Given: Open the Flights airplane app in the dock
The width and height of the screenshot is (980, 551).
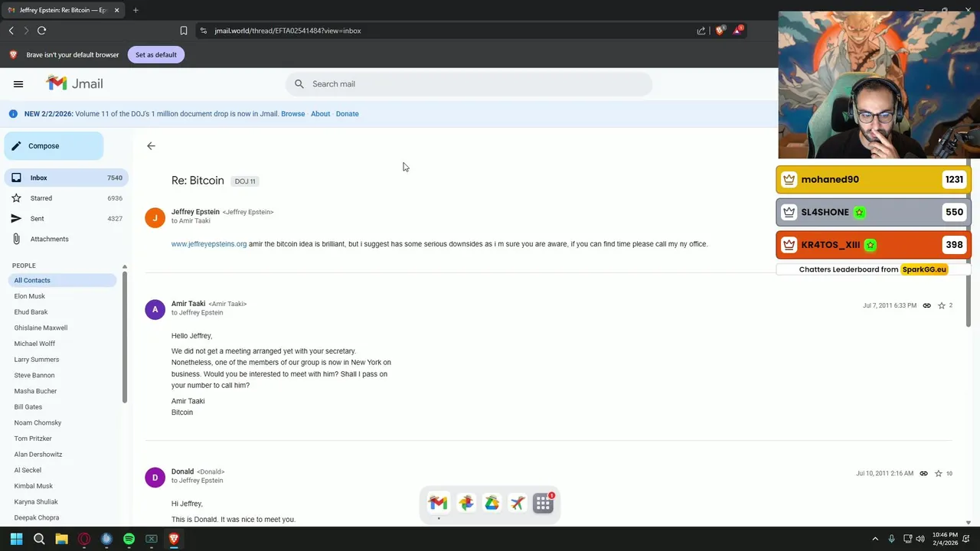Looking at the screenshot, I should [x=518, y=503].
